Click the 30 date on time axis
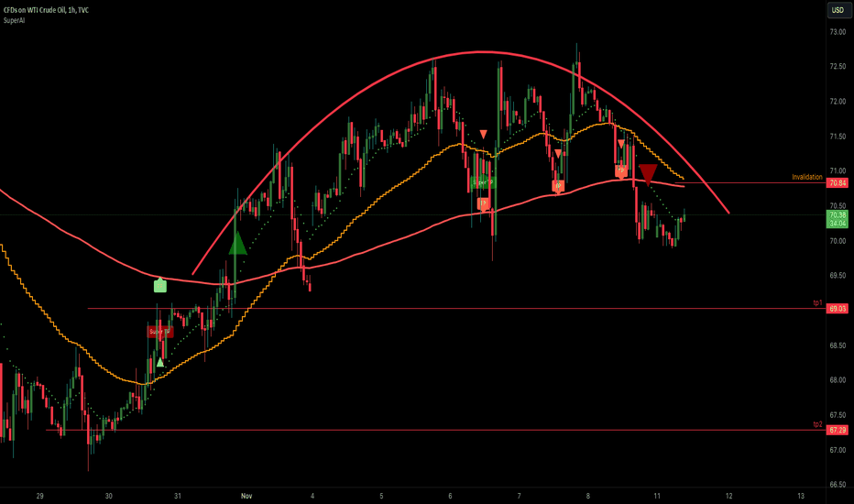Viewport: 854px width, 504px height. 108,496
